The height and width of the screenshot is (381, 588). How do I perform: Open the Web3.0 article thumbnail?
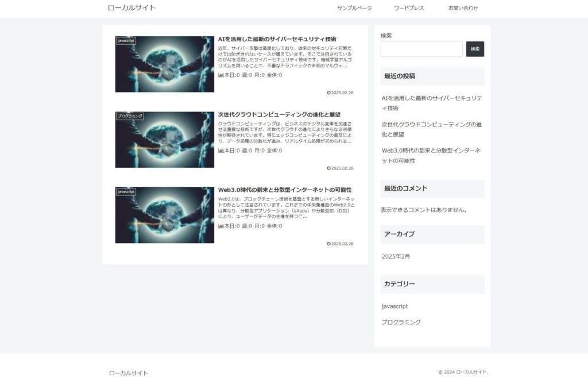(164, 215)
